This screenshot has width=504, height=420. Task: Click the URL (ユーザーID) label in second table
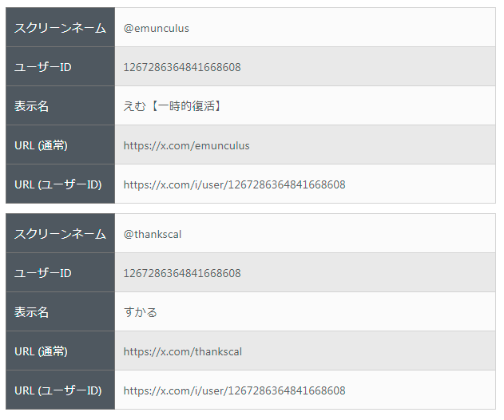(x=58, y=390)
